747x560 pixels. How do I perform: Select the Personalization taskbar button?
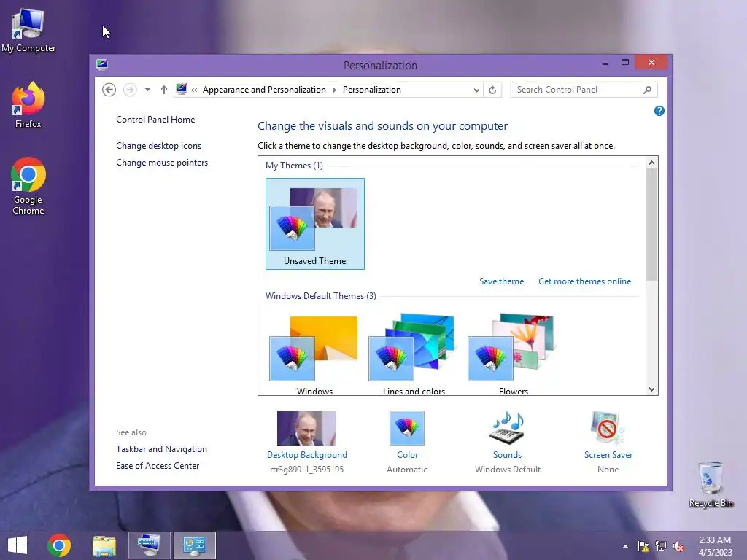pos(194,545)
